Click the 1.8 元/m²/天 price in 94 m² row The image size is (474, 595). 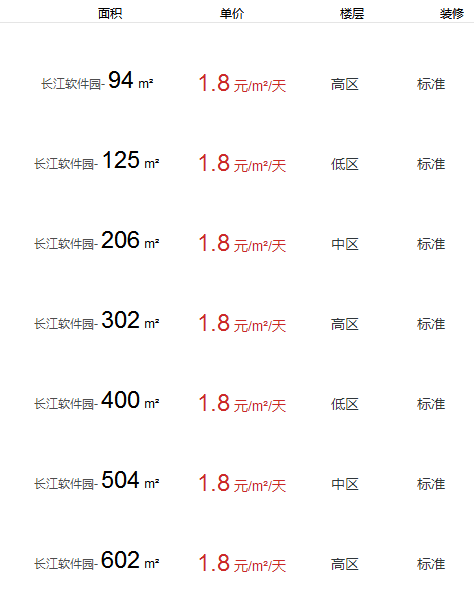click(242, 83)
